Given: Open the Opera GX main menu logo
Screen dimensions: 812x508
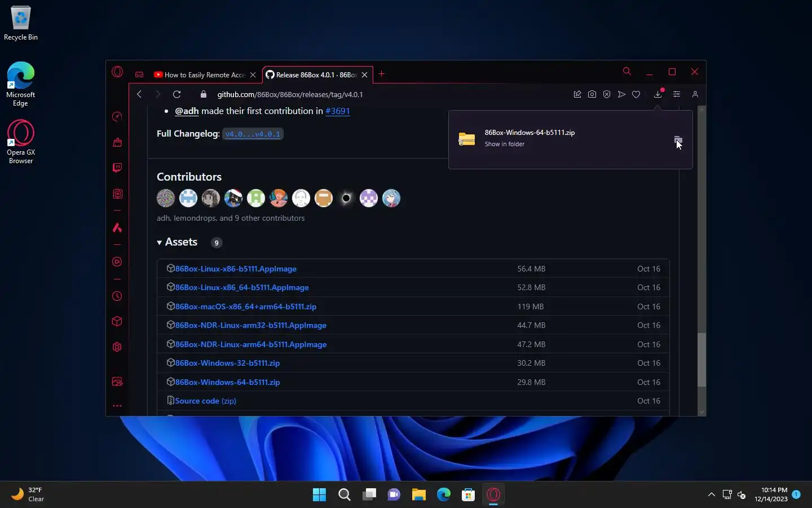Looking at the screenshot, I should [x=117, y=72].
